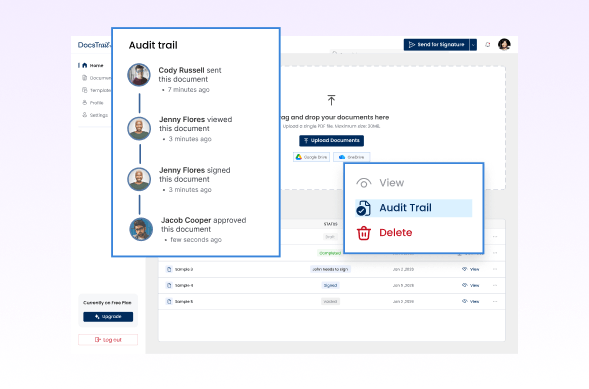Click the Templates icon in sidebar
589x389 pixels.
point(85,90)
